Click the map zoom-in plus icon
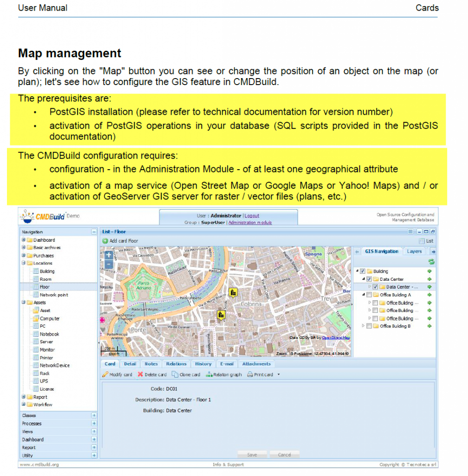468x476 pixels. click(x=108, y=255)
